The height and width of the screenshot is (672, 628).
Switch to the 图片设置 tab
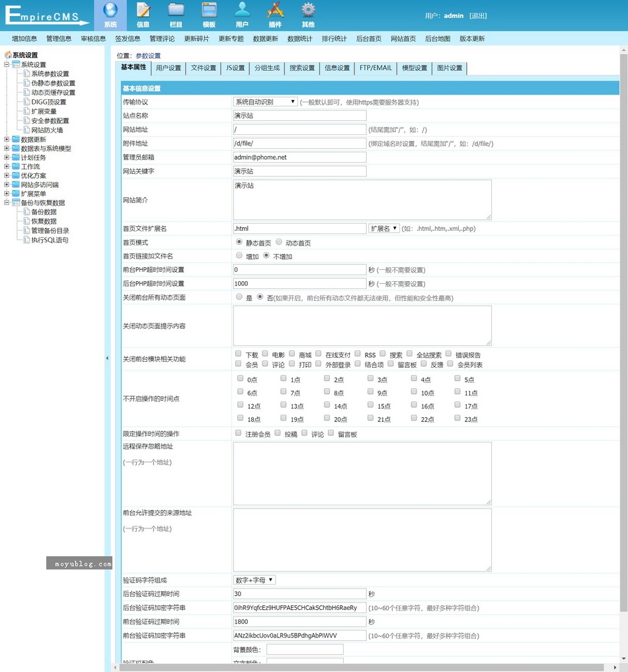click(x=450, y=68)
